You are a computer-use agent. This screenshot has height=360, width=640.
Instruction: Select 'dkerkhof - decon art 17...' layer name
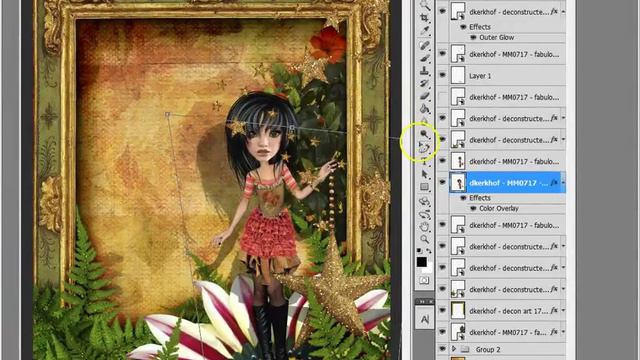[x=509, y=311]
